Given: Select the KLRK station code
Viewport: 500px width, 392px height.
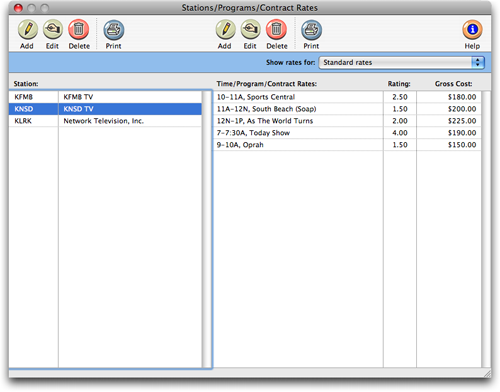Looking at the screenshot, I should click(23, 121).
